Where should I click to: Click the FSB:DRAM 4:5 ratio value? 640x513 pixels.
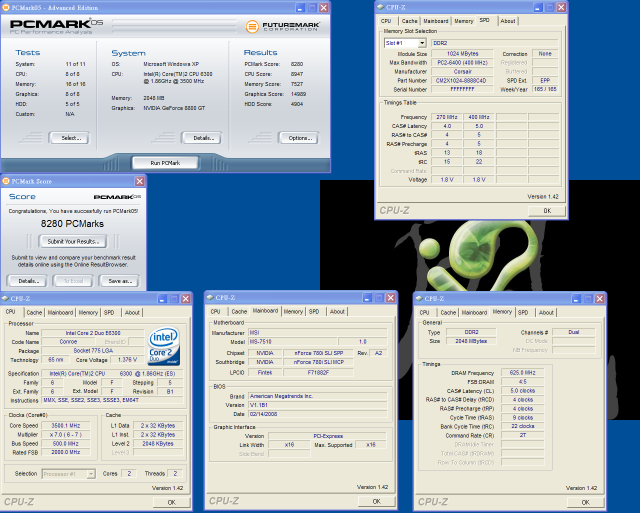point(522,382)
